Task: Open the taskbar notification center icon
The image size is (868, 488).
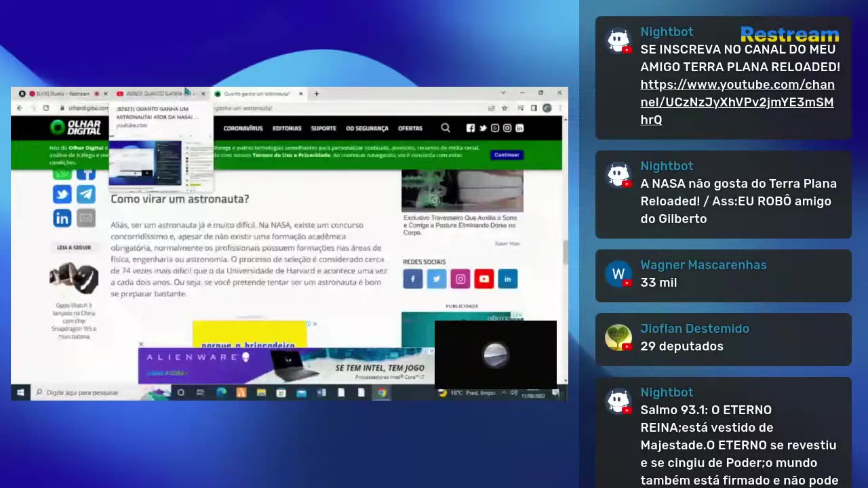Action: (x=555, y=392)
